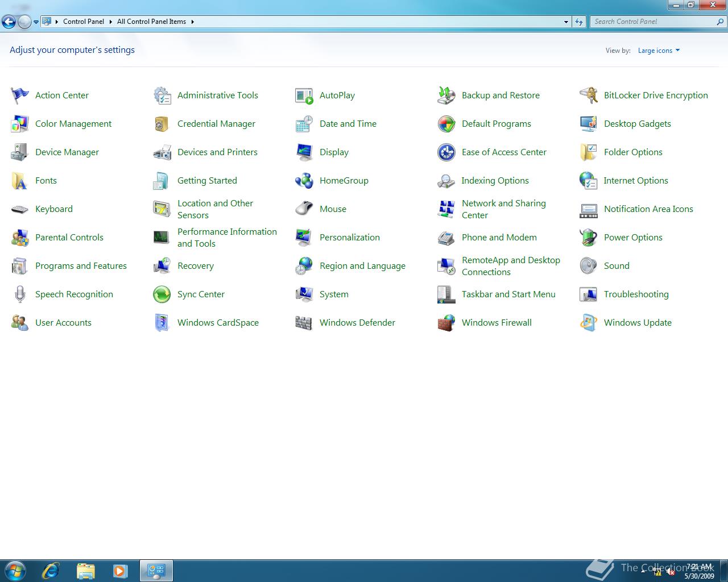Open the View by Large icons dropdown

tap(659, 51)
